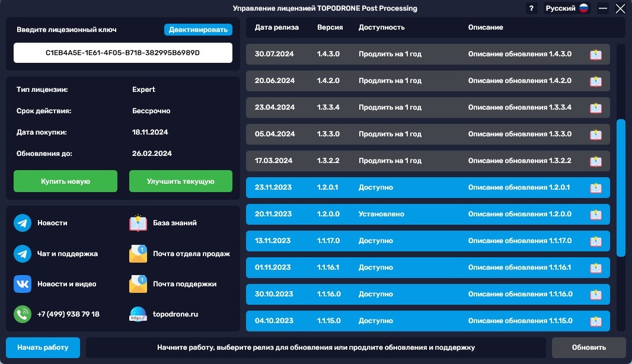Click the Начать работу button

pyautogui.click(x=43, y=347)
